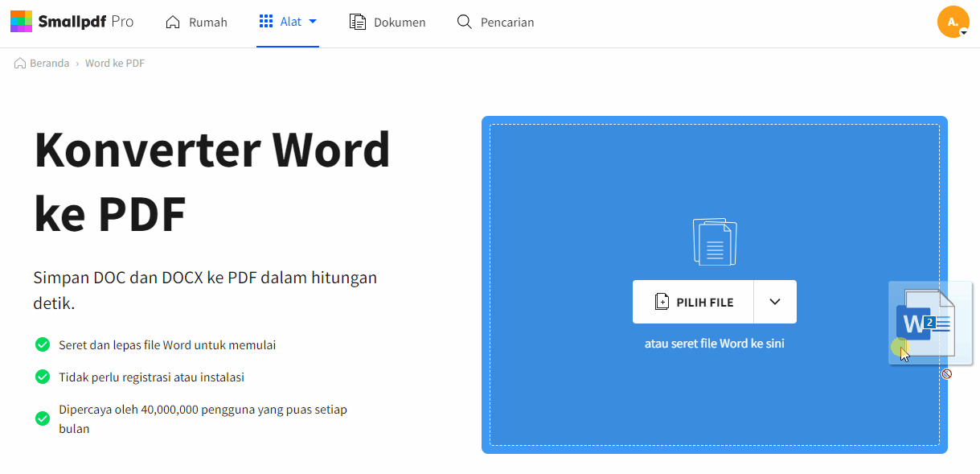Click the Smallpdf colorful logo icon

[21, 22]
